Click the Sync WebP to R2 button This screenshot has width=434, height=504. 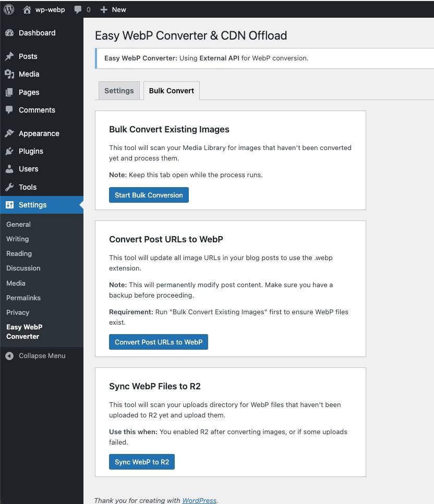click(141, 462)
